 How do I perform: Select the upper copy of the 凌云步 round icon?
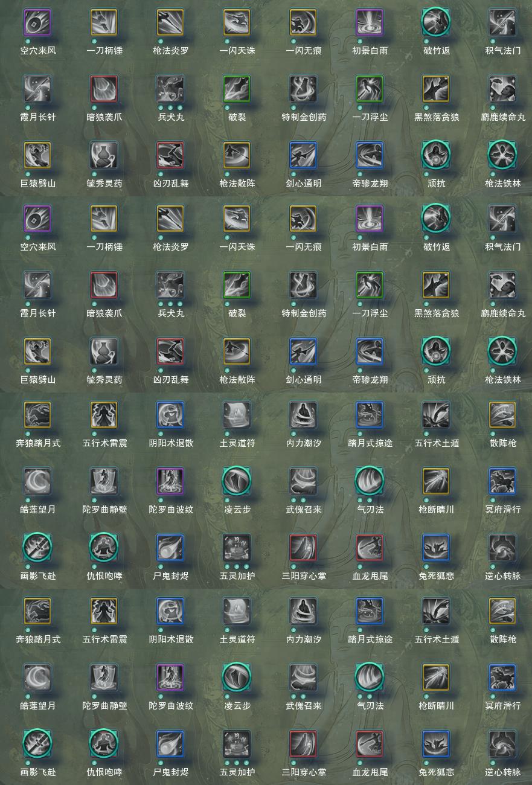[x=237, y=481]
